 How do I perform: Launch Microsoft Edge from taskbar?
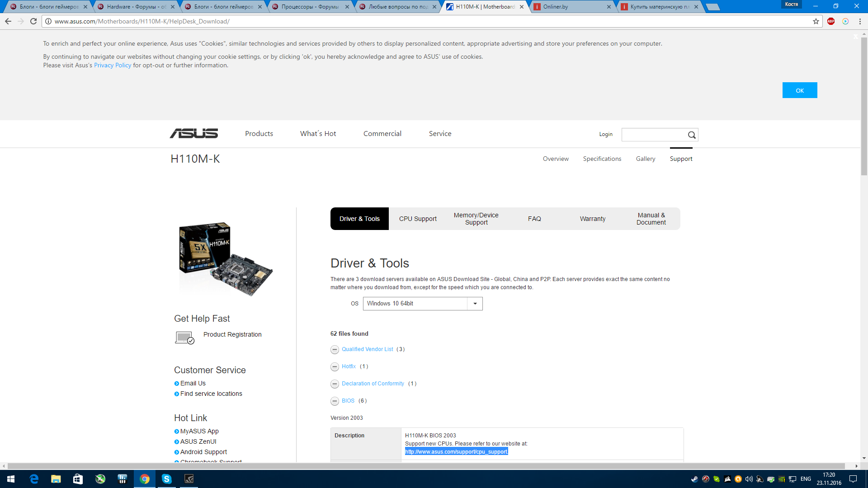(34, 479)
